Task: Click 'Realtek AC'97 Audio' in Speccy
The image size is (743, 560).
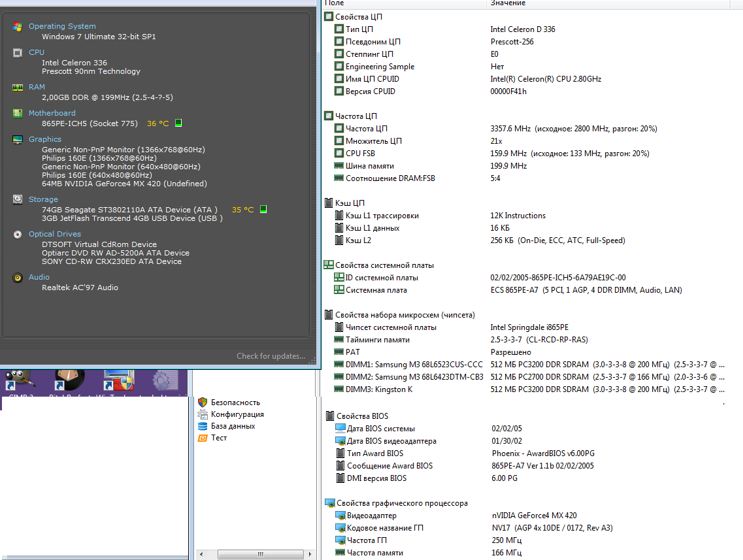Action: [x=80, y=287]
